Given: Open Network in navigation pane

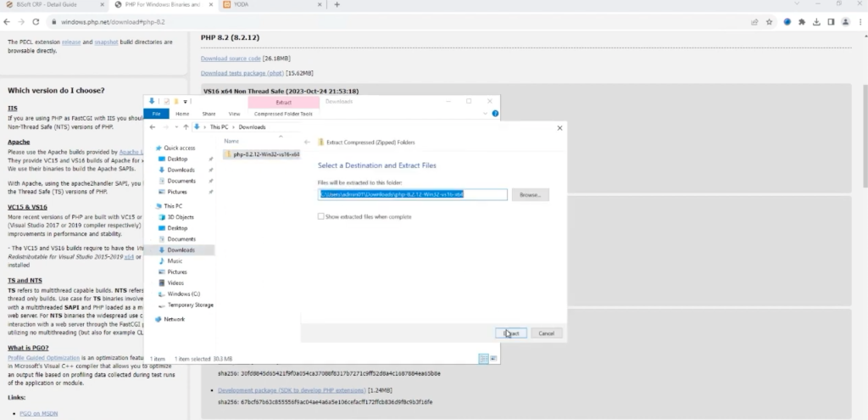Looking at the screenshot, I should [x=174, y=319].
